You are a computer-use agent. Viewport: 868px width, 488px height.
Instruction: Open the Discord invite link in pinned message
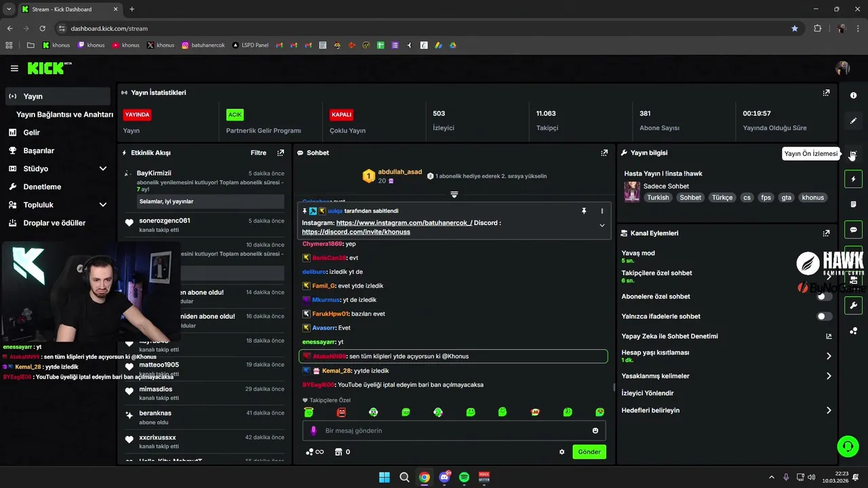coord(356,232)
